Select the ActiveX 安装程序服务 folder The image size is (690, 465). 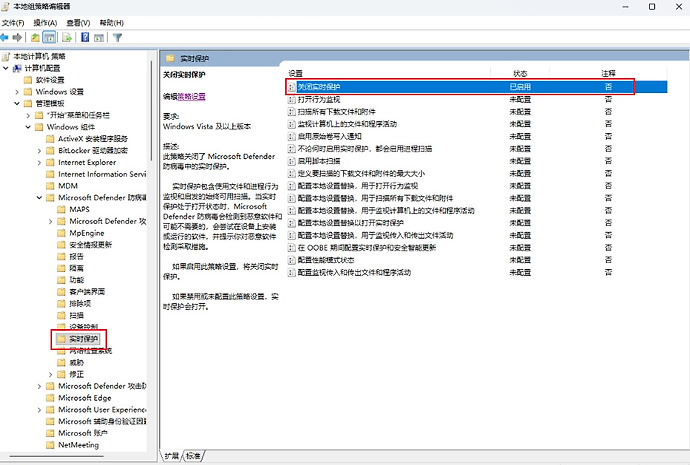tap(93, 139)
